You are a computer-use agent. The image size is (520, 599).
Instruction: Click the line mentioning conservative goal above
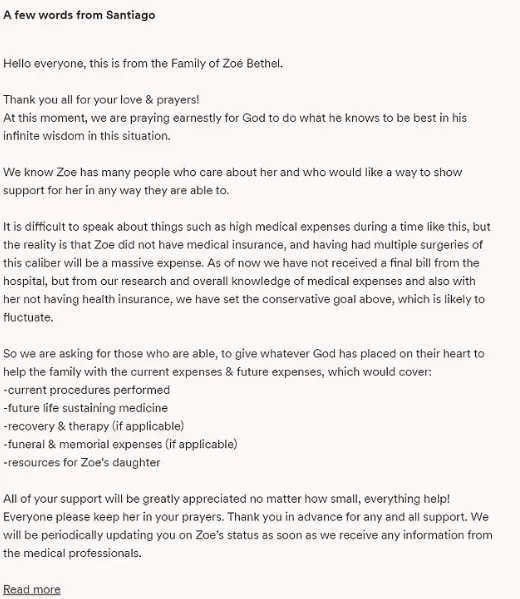point(244,299)
